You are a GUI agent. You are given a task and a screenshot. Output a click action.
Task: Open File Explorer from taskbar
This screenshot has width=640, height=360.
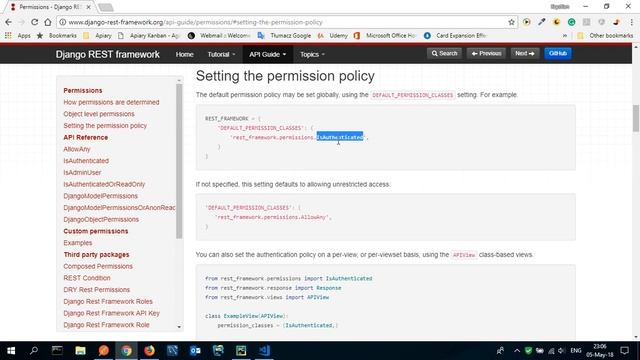tap(80, 351)
